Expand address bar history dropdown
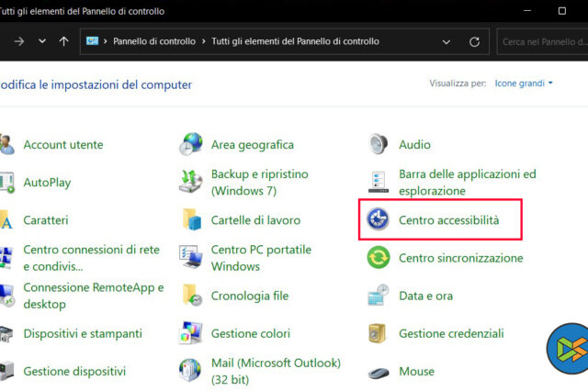 [x=447, y=42]
